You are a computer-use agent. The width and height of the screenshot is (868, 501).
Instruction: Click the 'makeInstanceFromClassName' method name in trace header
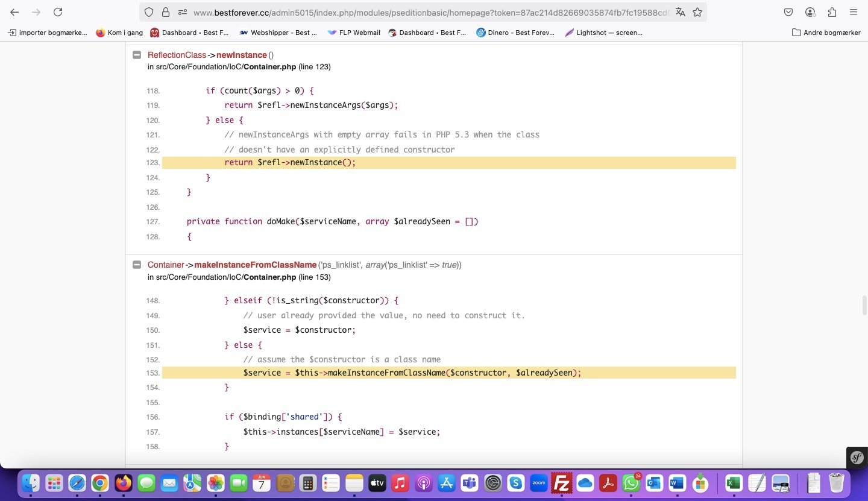pyautogui.click(x=255, y=265)
